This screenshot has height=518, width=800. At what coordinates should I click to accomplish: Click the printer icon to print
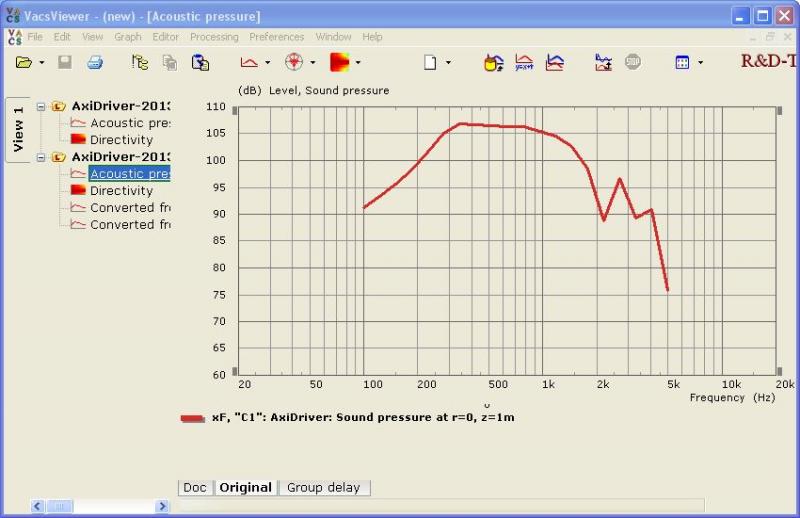click(95, 62)
